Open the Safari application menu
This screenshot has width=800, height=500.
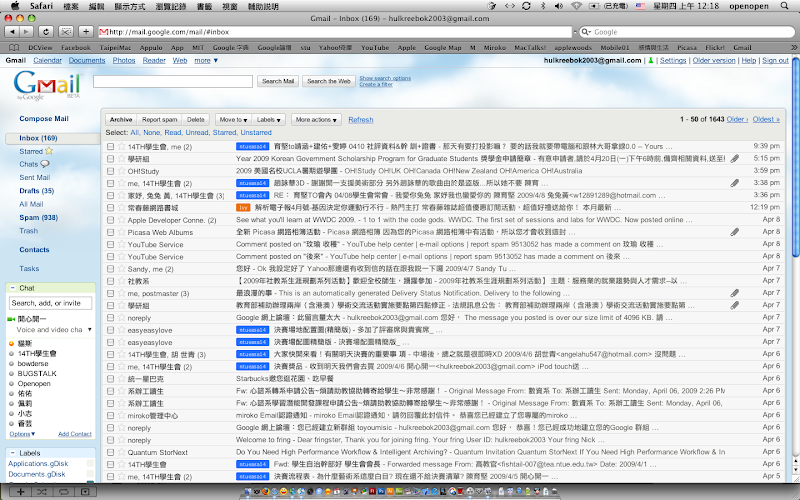(41, 6)
